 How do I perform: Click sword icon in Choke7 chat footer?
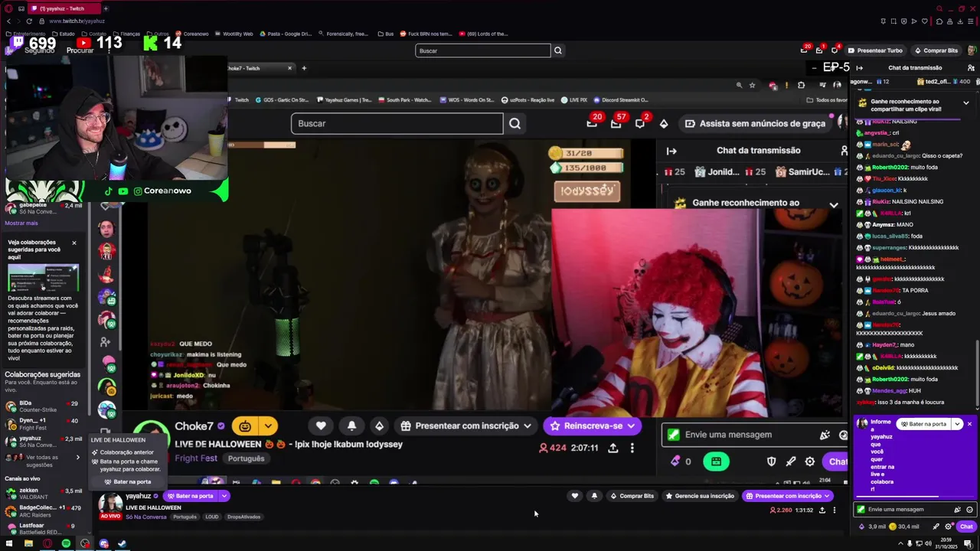point(791,461)
